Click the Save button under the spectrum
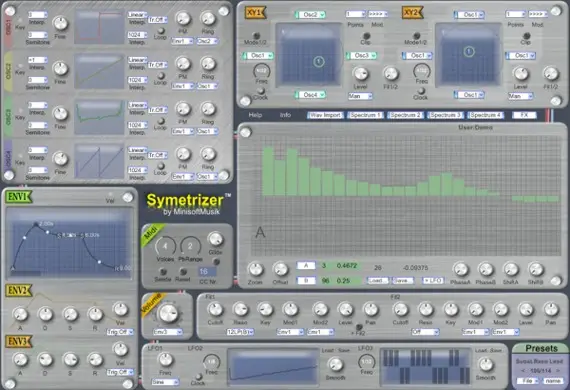Image resolution: width=570 pixels, height=390 pixels. [x=402, y=281]
